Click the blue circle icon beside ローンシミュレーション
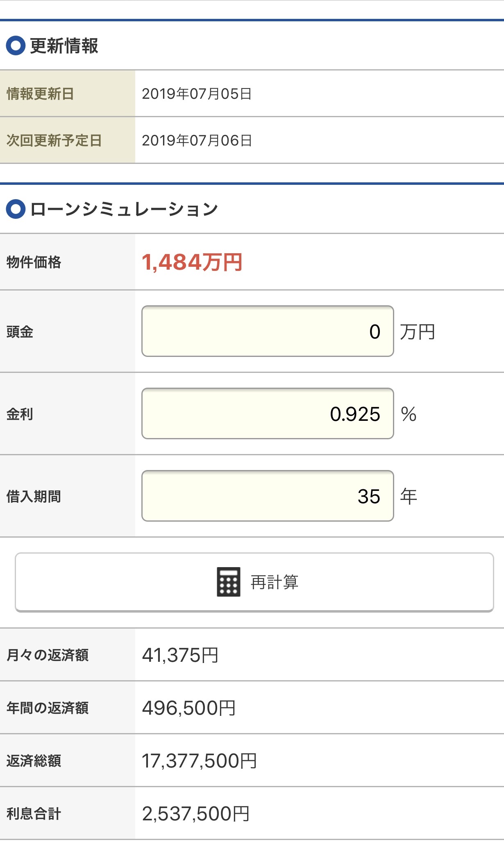 click(x=16, y=209)
